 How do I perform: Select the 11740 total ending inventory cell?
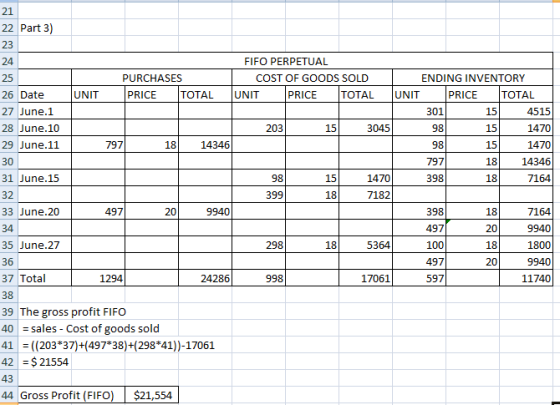pos(526,278)
